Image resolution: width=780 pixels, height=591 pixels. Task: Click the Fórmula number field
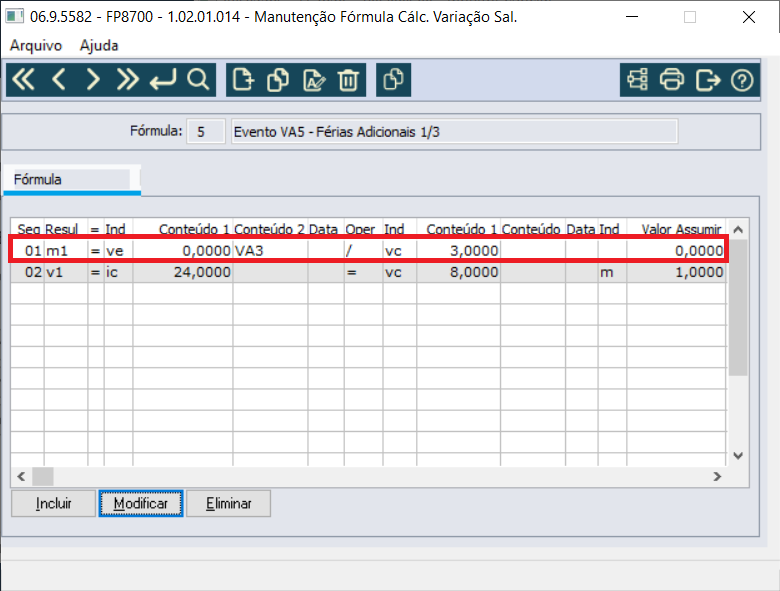[x=206, y=131]
